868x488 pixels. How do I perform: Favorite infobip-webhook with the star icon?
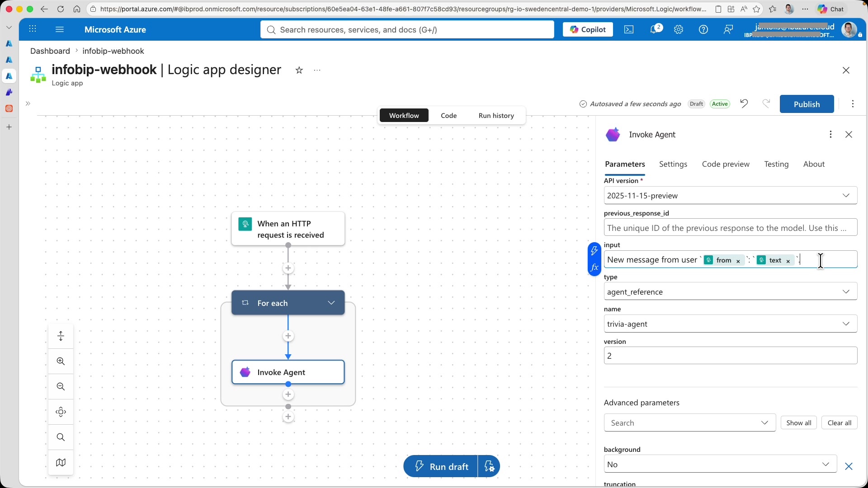[x=299, y=70]
